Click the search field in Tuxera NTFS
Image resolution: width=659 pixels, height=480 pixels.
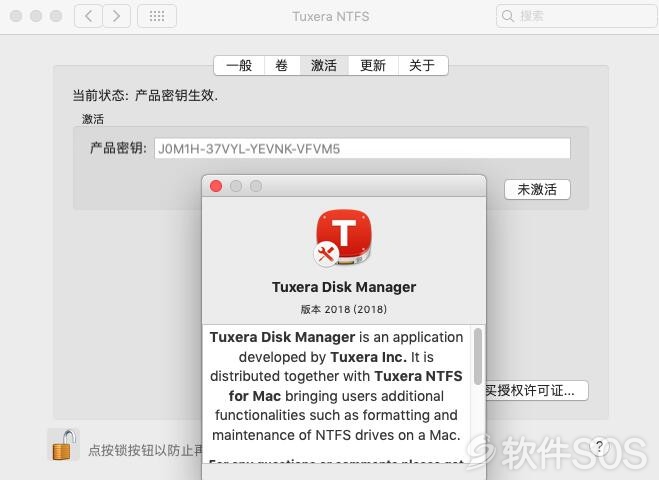point(577,16)
